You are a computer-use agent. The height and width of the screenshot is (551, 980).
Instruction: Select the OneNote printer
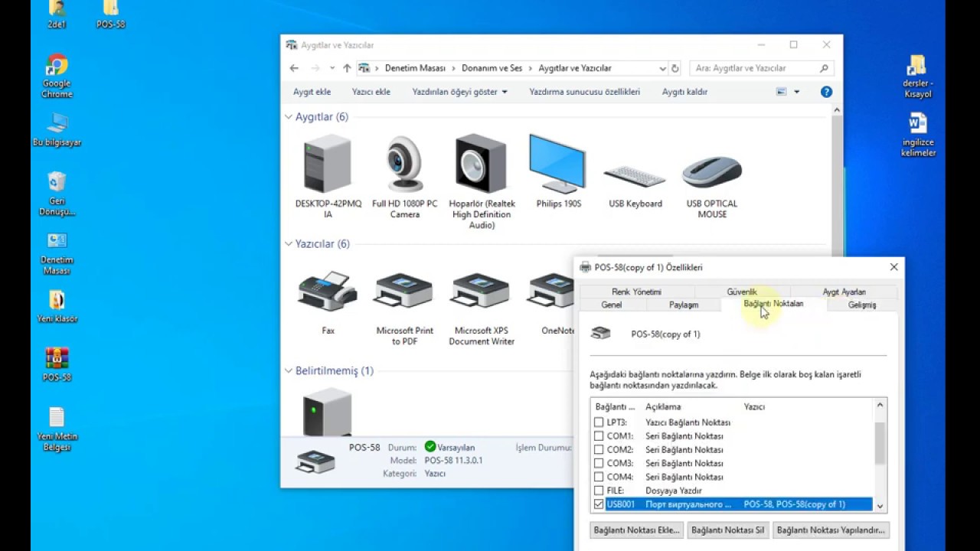tap(552, 303)
